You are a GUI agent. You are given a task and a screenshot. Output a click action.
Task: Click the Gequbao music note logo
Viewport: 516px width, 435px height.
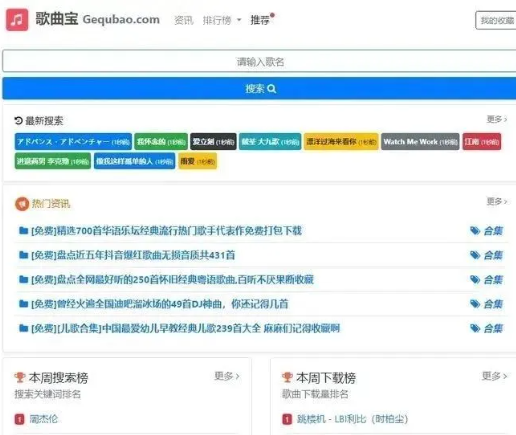point(17,20)
